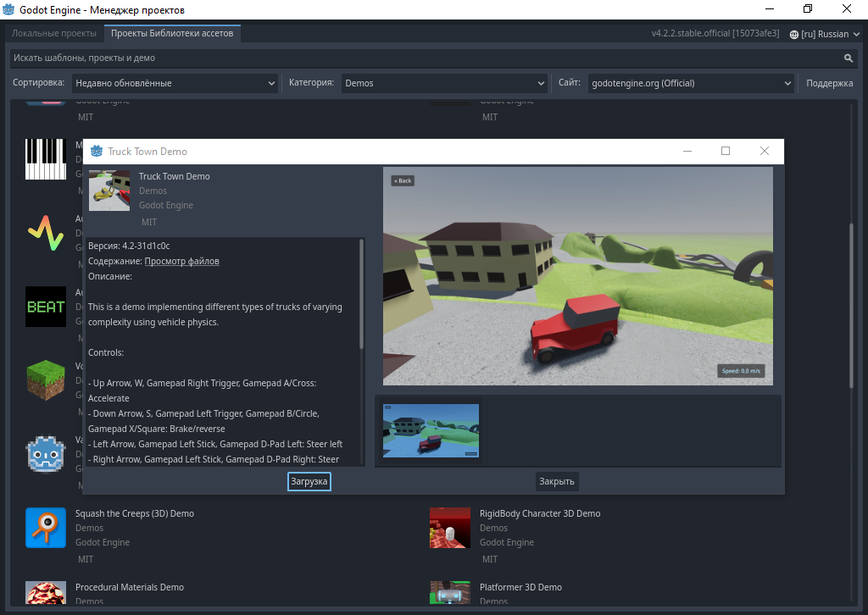868x615 pixels.
Task: Select the Проекты Библиотеки ассетов tab
Action: click(x=172, y=34)
